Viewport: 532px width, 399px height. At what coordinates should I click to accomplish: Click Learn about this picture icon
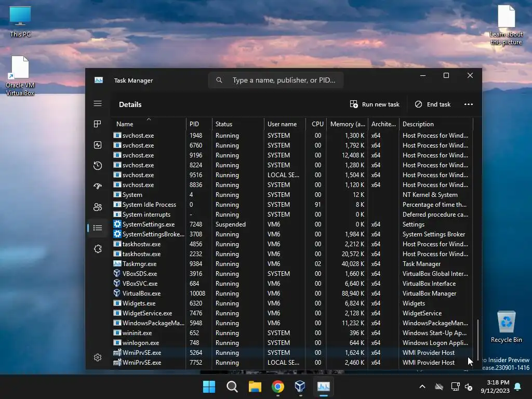[x=506, y=25]
